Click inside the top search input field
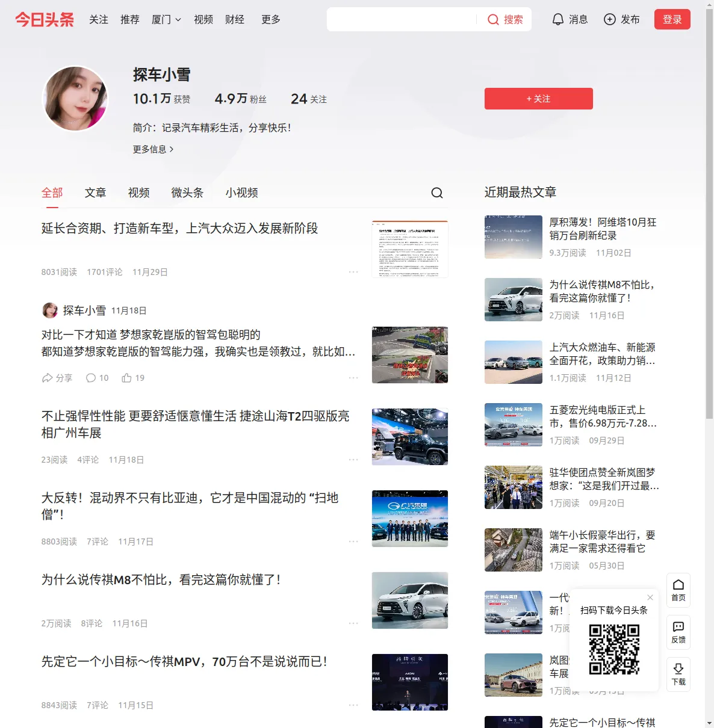Screen dimensions: 714x728 pos(402,19)
